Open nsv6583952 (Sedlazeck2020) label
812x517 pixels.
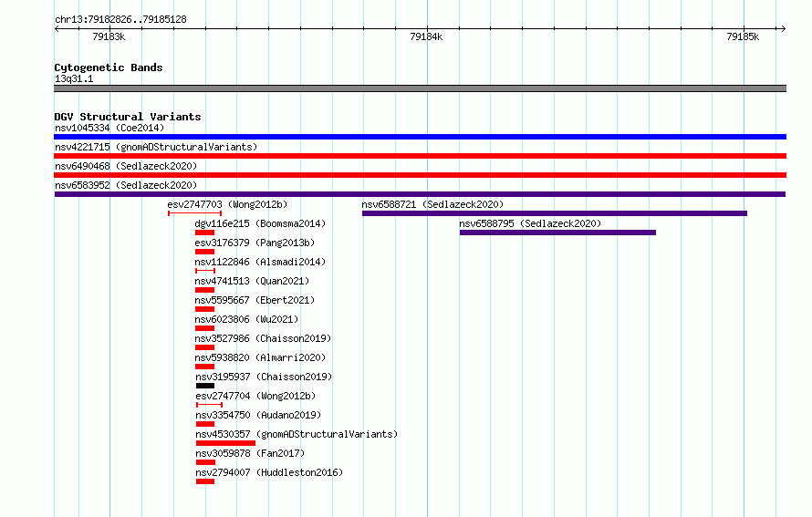[126, 185]
